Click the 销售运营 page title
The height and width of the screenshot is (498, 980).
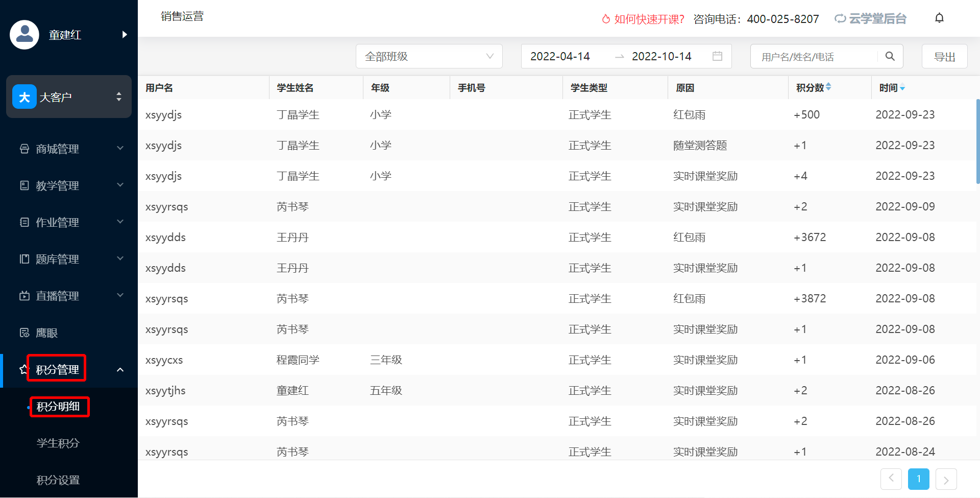pyautogui.click(x=182, y=16)
